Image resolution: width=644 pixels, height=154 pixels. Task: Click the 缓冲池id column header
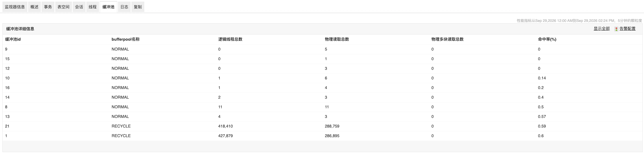(13, 39)
